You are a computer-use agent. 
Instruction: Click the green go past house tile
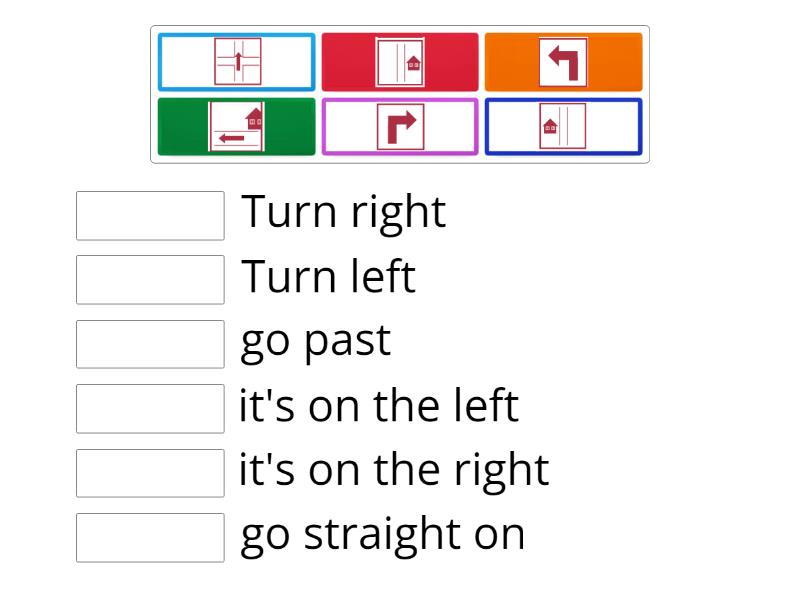coord(236,126)
